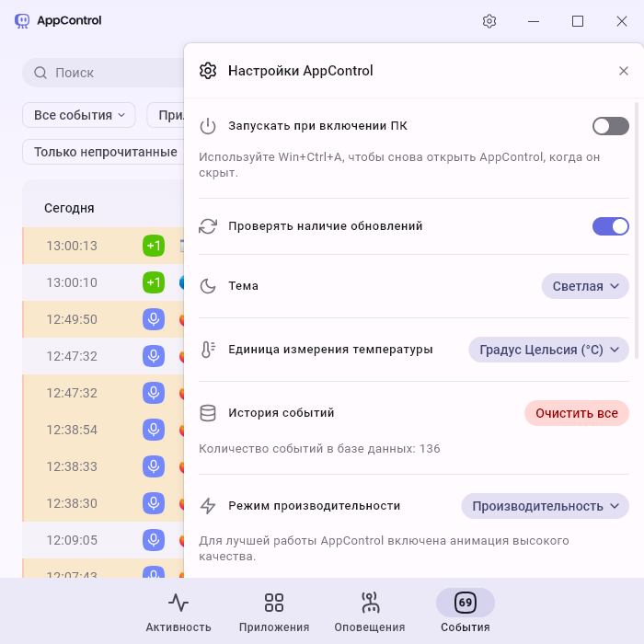Select the 12:49:50 event time
Image resolution: width=644 pixels, height=644 pixels.
(x=72, y=319)
